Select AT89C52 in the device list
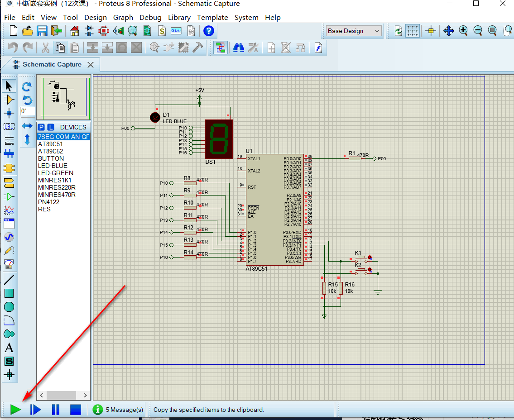This screenshot has width=514, height=420. (63, 151)
